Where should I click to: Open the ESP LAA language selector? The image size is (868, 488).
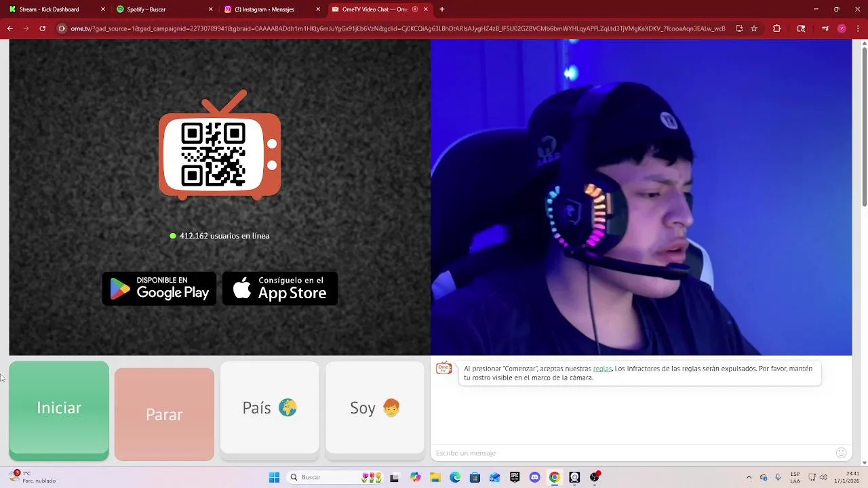point(795,477)
